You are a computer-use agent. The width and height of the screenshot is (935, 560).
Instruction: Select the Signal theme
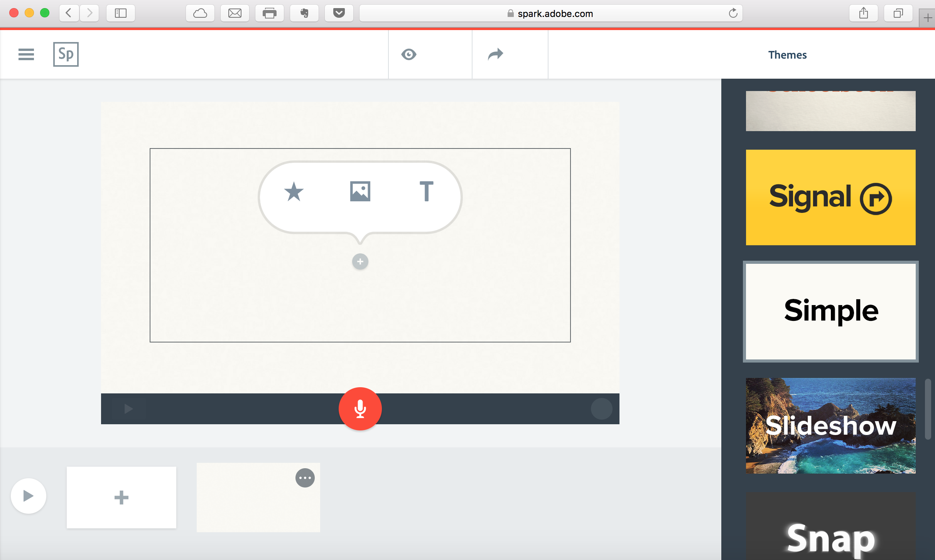830,197
